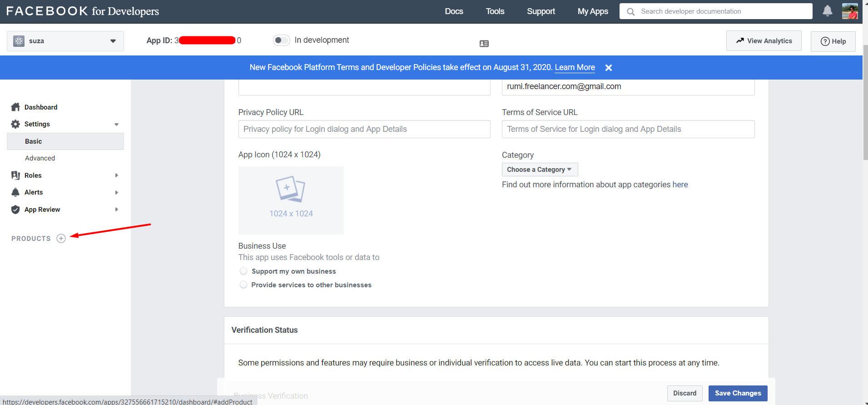The height and width of the screenshot is (405, 868).
Task: Open the Docs menu
Action: tap(454, 11)
